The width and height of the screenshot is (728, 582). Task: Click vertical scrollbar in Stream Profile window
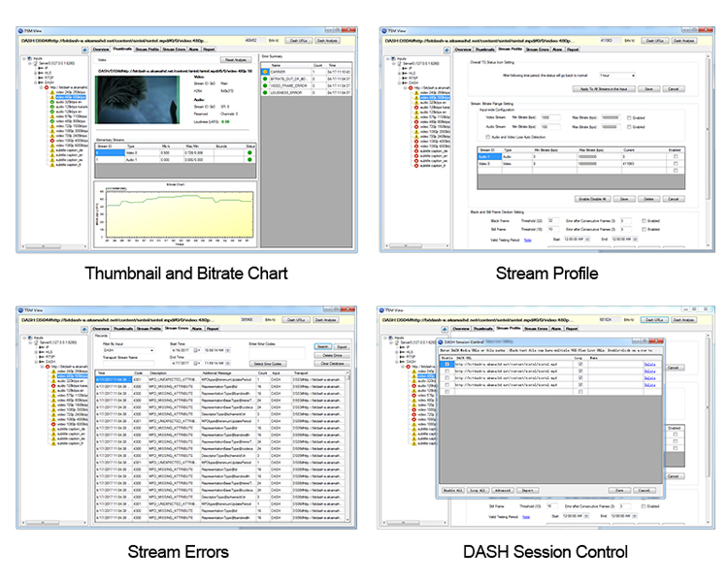tap(708, 151)
